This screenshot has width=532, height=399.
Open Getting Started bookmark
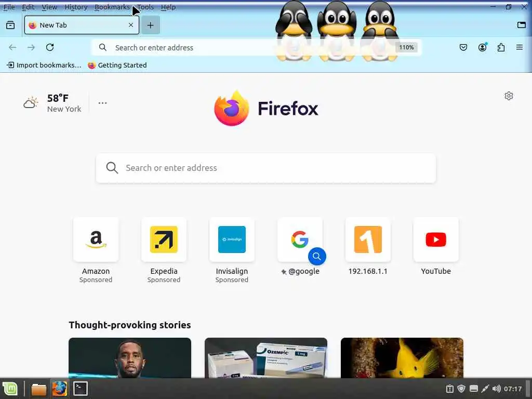pyautogui.click(x=117, y=65)
